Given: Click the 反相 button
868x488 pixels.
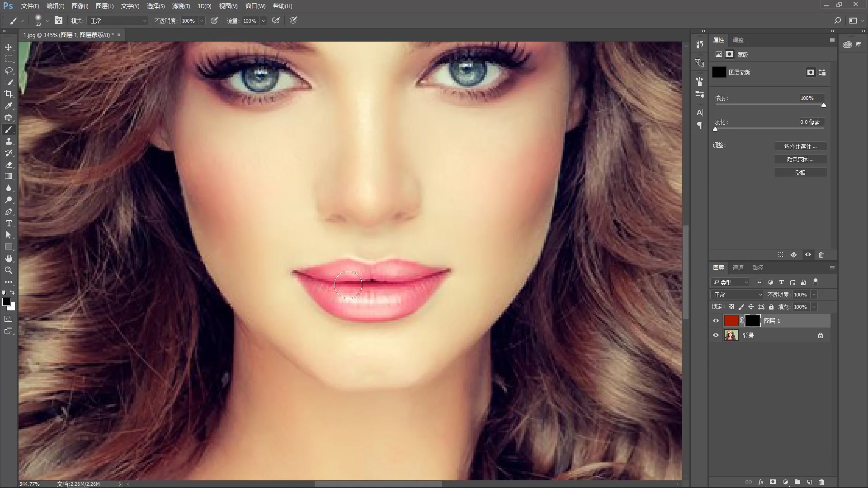Looking at the screenshot, I should point(800,173).
